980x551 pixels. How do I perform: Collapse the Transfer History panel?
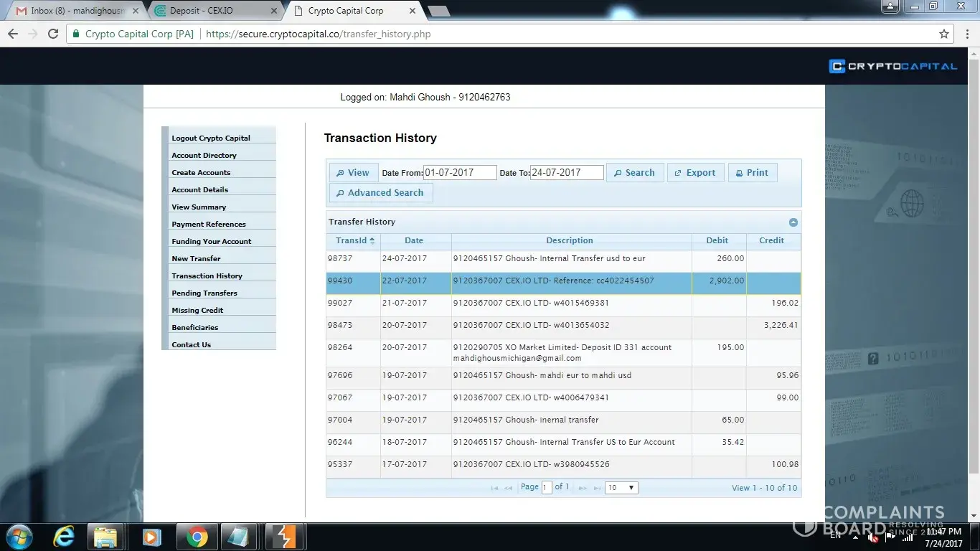coord(793,222)
